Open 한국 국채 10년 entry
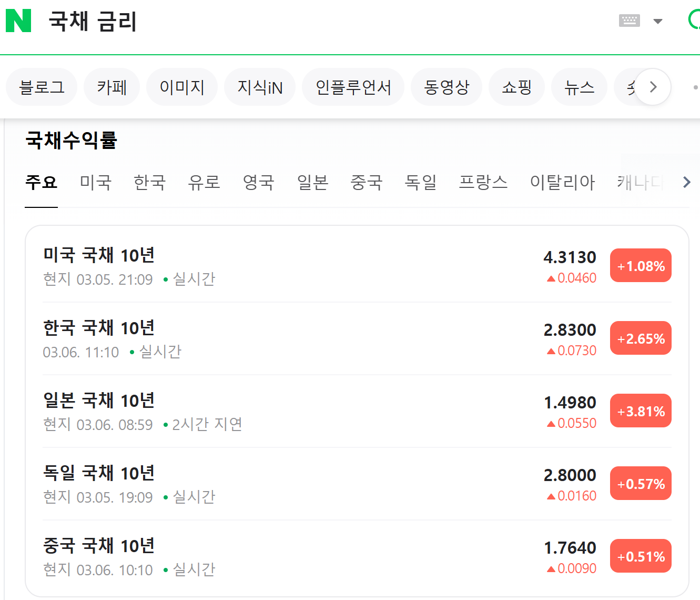 click(357, 338)
